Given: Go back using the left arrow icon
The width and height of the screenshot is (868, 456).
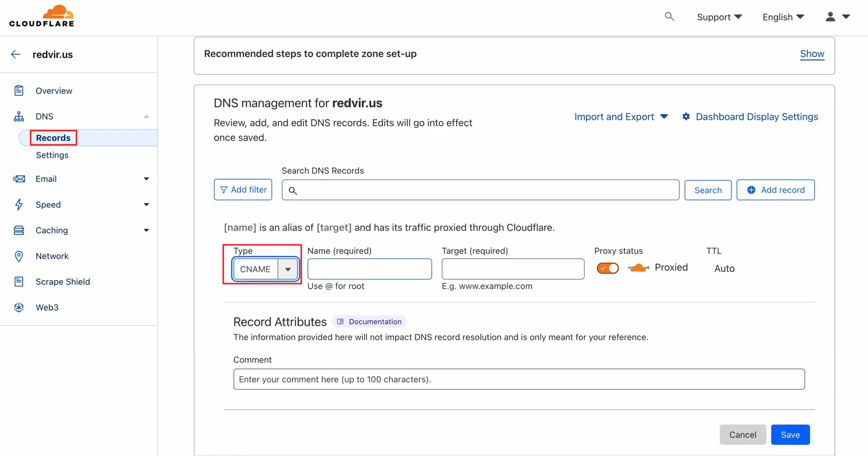Looking at the screenshot, I should point(16,55).
